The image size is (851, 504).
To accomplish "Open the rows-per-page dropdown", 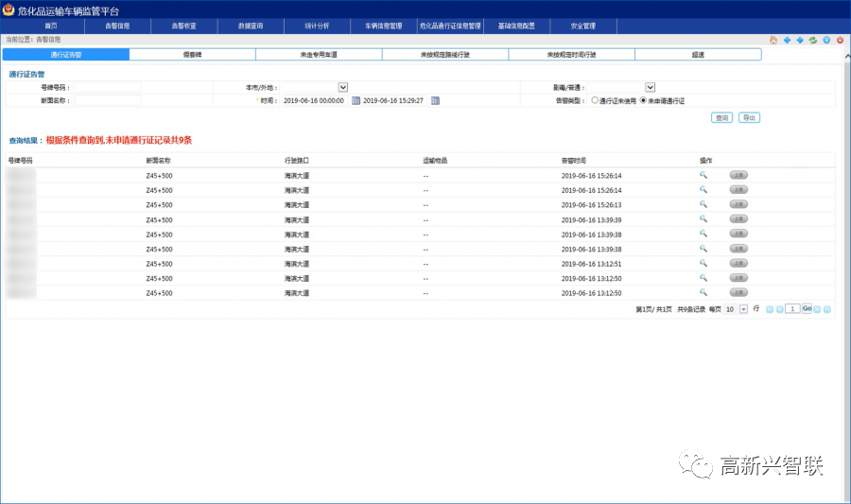I will [743, 309].
